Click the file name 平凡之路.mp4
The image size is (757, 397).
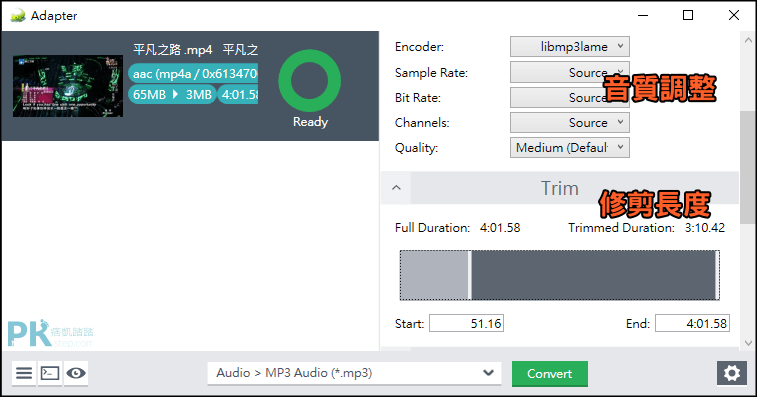173,50
